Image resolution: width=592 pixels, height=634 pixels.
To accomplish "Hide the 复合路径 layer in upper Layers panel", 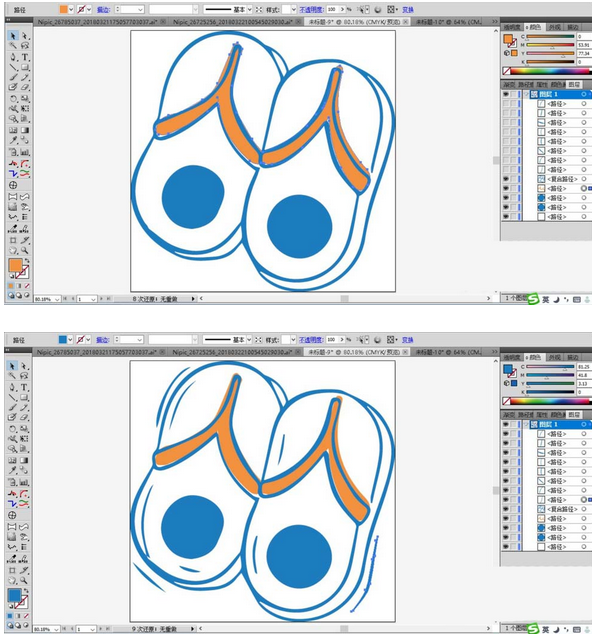I will coord(506,179).
